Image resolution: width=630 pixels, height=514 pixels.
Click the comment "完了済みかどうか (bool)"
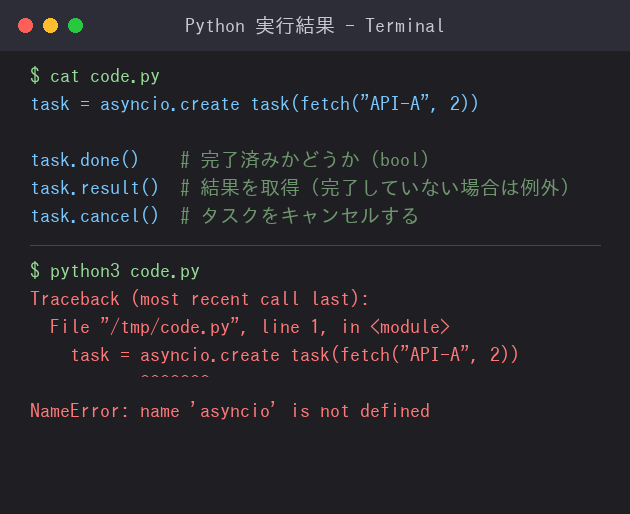[x=315, y=160]
